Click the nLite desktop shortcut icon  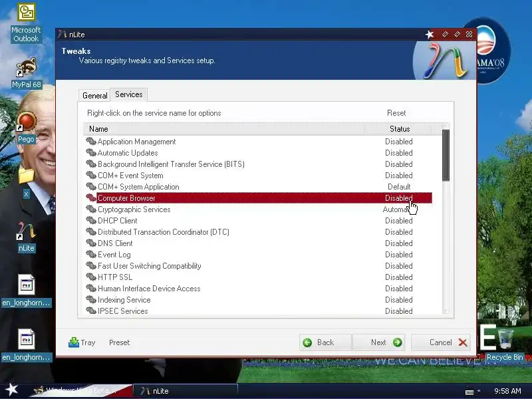click(x=27, y=231)
